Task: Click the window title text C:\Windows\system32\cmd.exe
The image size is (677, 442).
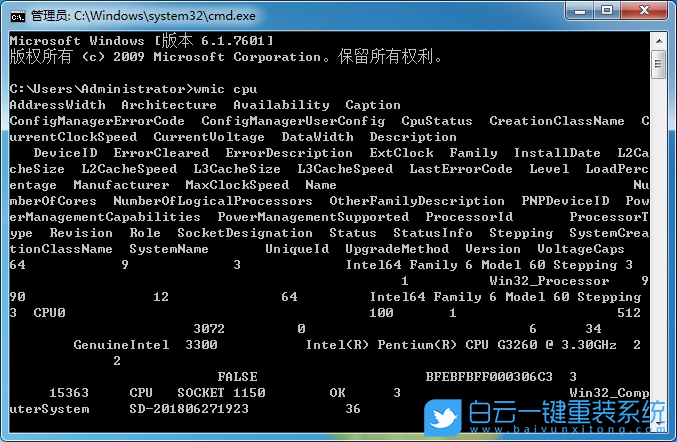Action: tap(154, 14)
